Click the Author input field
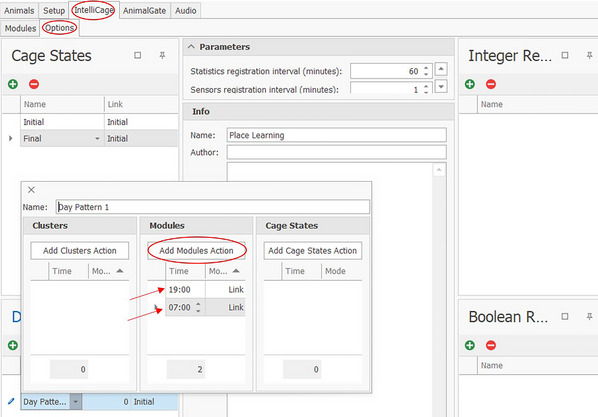 point(336,152)
